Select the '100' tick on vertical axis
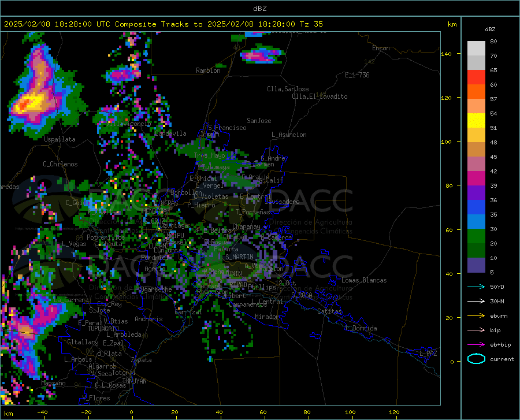 click(447, 142)
